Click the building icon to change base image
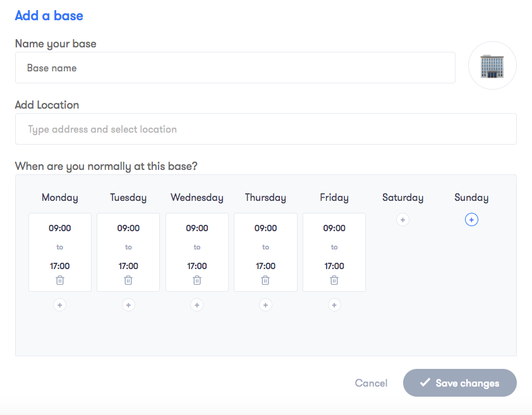 (492, 66)
